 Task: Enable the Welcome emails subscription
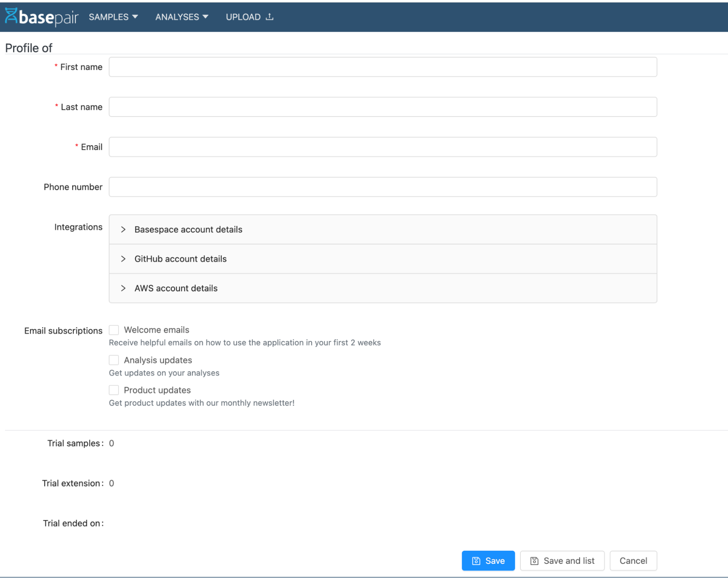(114, 330)
